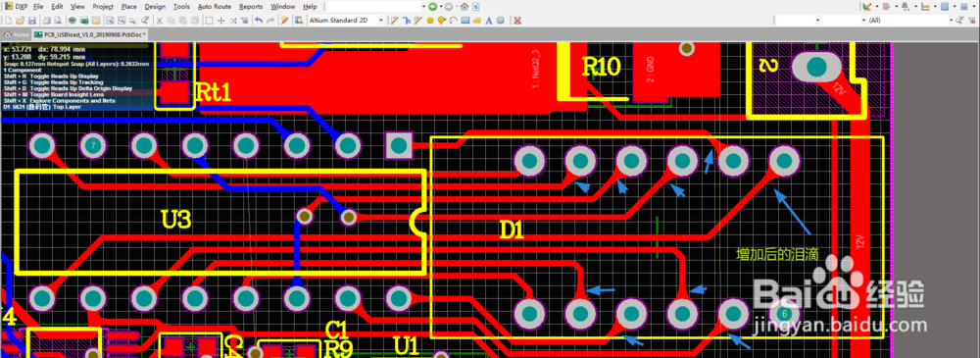Open the Auto Route menu
The image size is (980, 358).
pyautogui.click(x=215, y=6)
